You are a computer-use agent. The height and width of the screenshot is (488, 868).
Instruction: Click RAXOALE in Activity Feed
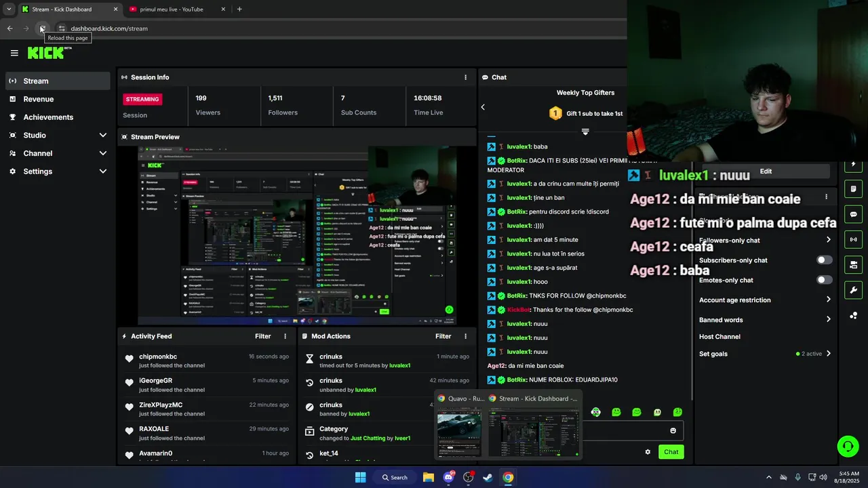point(154,429)
